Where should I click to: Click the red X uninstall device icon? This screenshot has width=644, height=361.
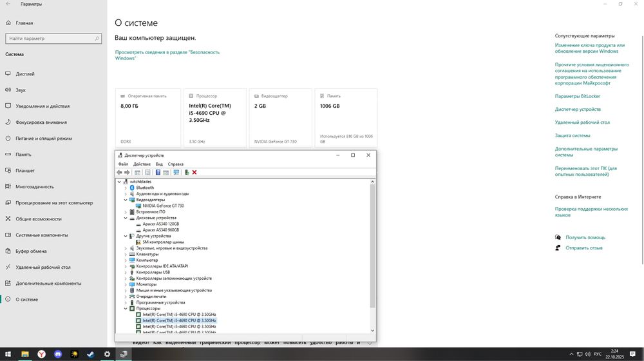coord(194,172)
